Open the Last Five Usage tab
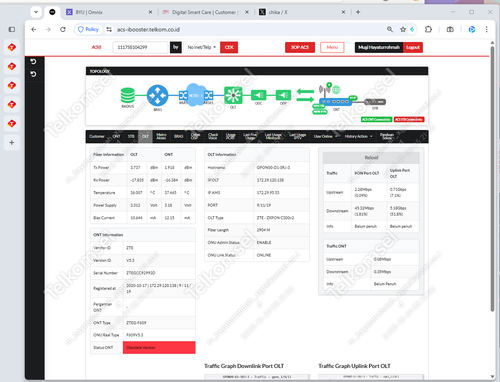500x382 pixels. (250, 136)
